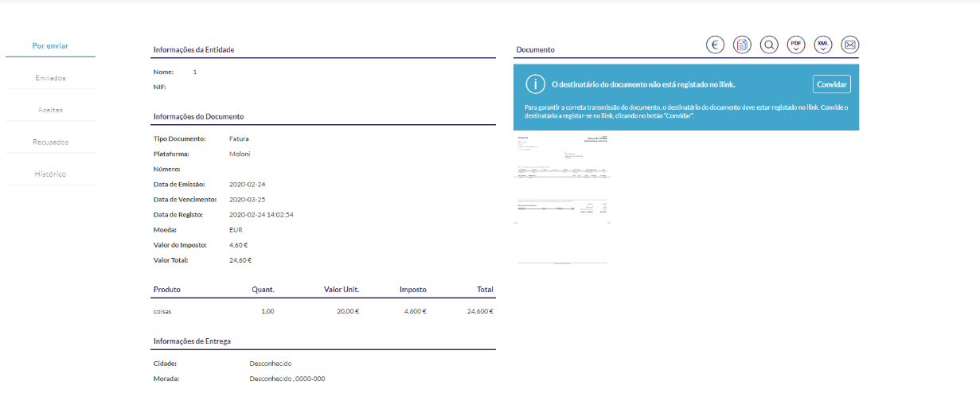Send document via envelope icon
This screenshot has height=413, width=980.
point(850,45)
